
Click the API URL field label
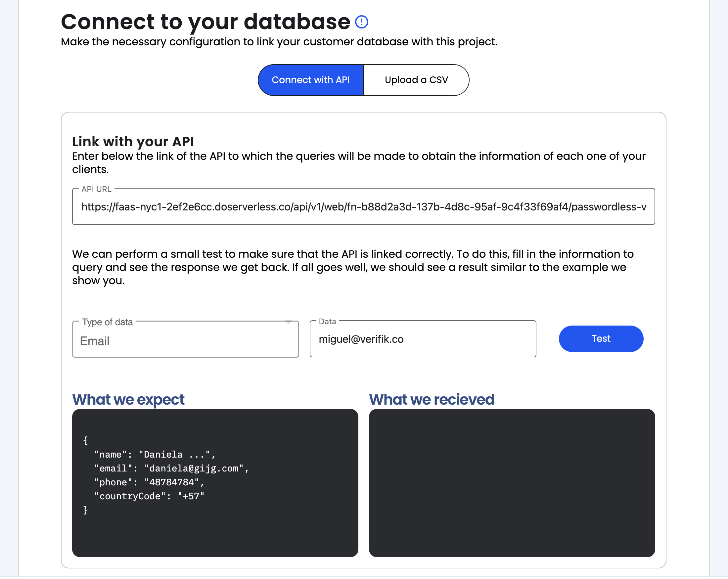(x=96, y=189)
